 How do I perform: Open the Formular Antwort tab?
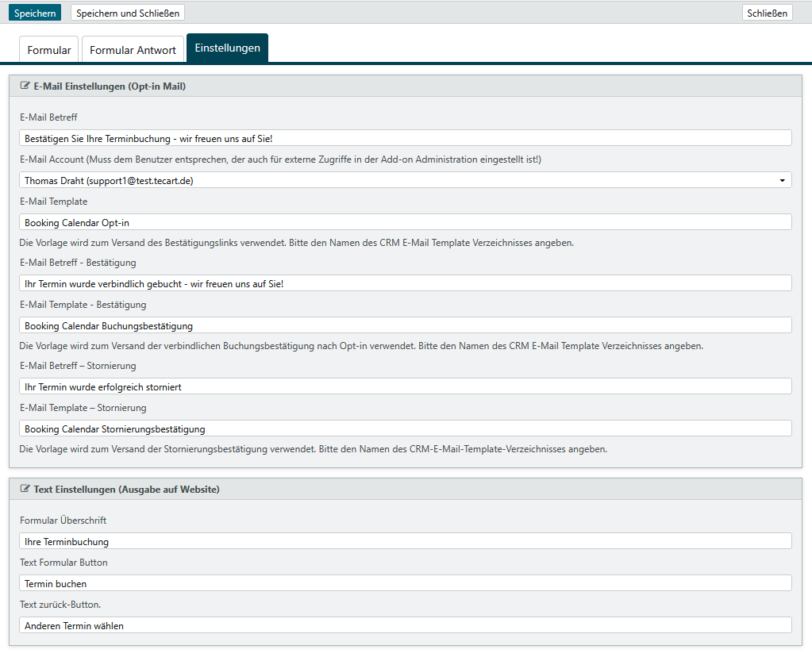click(133, 50)
